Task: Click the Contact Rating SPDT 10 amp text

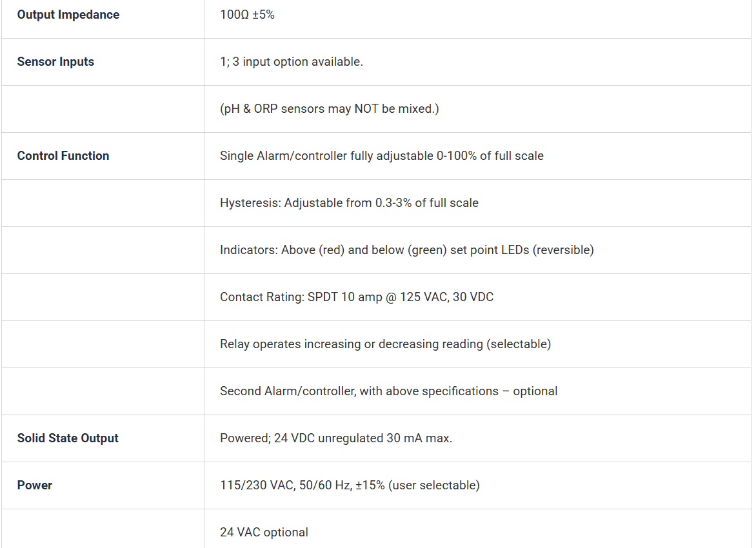Action: (x=357, y=297)
